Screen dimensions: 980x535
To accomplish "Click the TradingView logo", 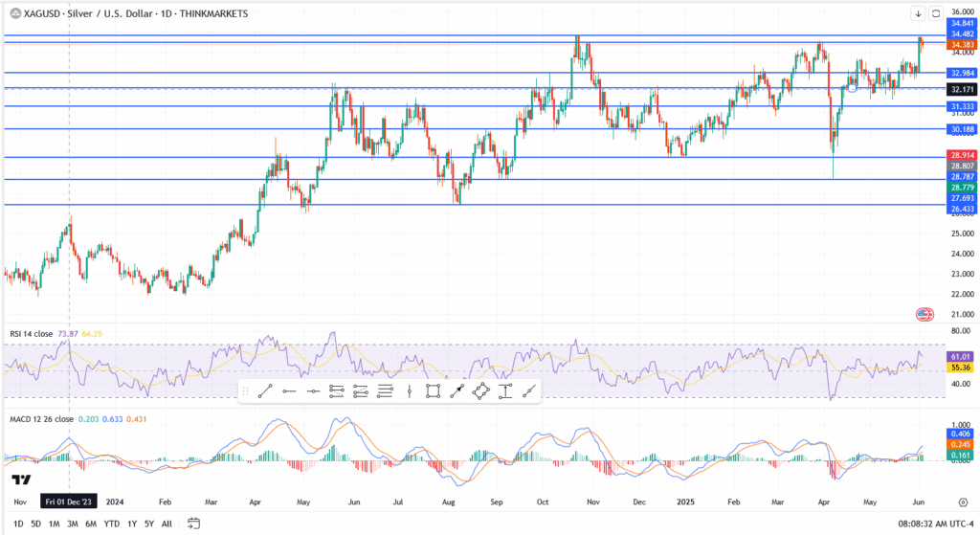I will (20, 479).
